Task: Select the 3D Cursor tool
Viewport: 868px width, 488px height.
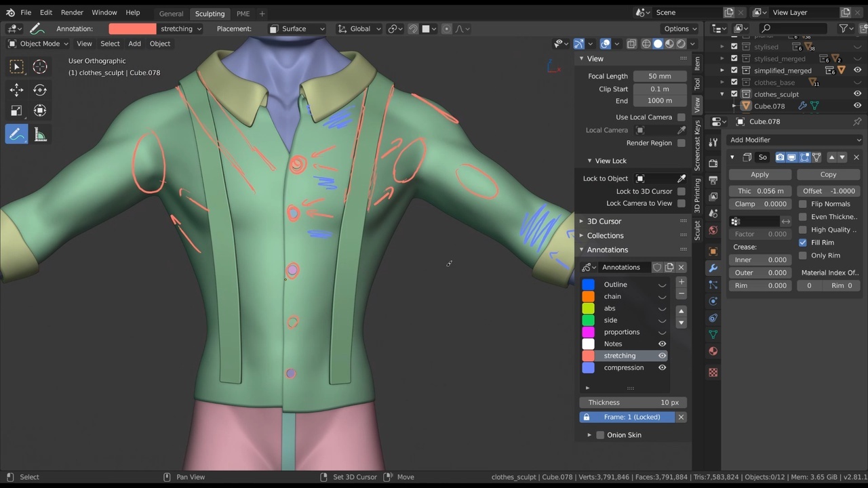Action: pos(40,66)
